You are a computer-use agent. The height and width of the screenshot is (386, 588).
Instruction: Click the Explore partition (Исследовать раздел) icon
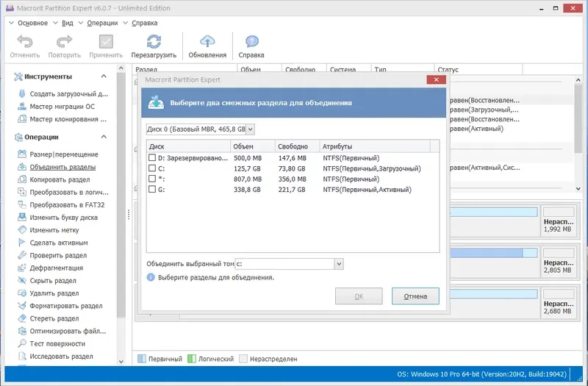[x=22, y=357]
